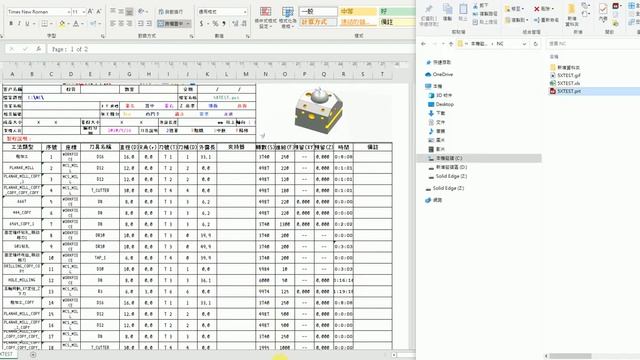Align text right in Excel ribbon
This screenshot has width=640, height=360.
coord(129,24)
